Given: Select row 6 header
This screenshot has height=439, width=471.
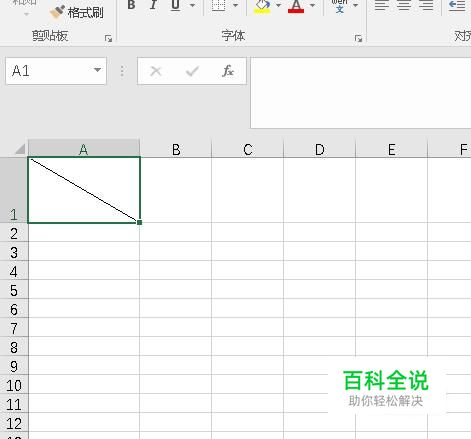Looking at the screenshot, I should [x=14, y=309].
